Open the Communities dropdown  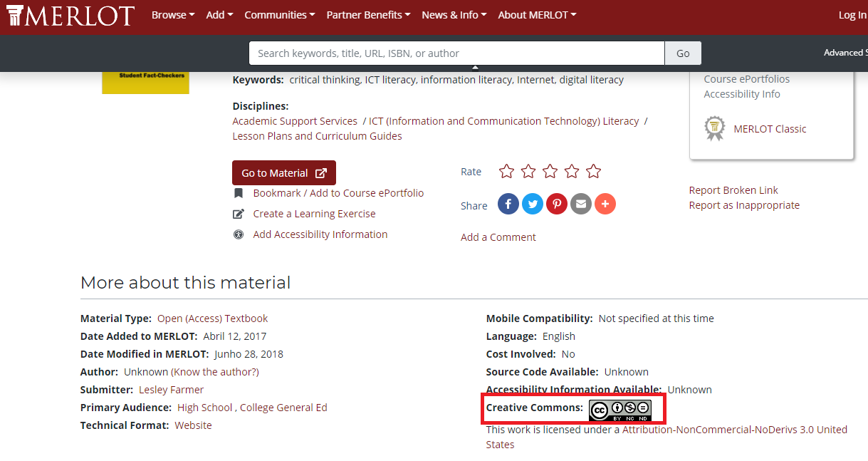(x=280, y=15)
